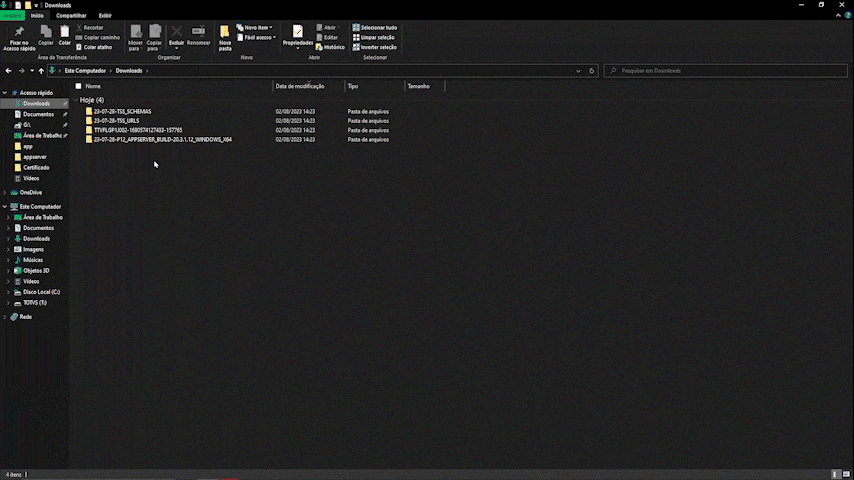The width and height of the screenshot is (854, 480).
Task: Select folder 23-07-28-TSS_SCHEMAS
Action: (122, 111)
